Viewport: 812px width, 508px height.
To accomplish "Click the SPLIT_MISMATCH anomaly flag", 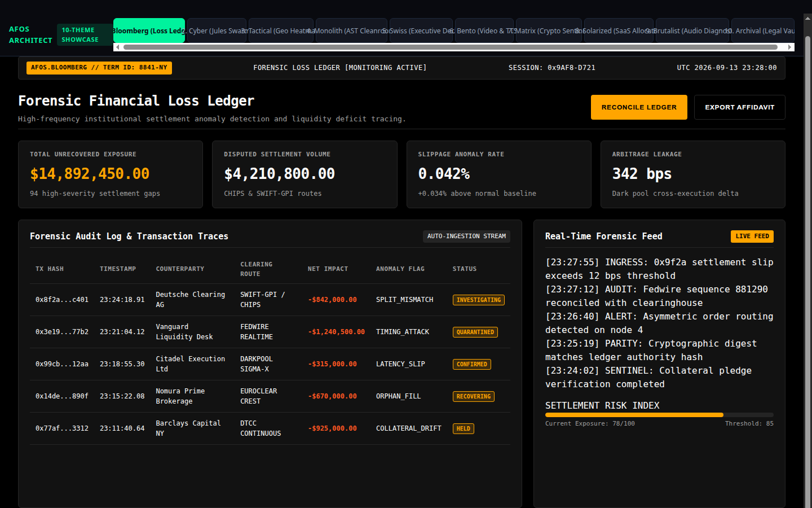I will click(405, 300).
